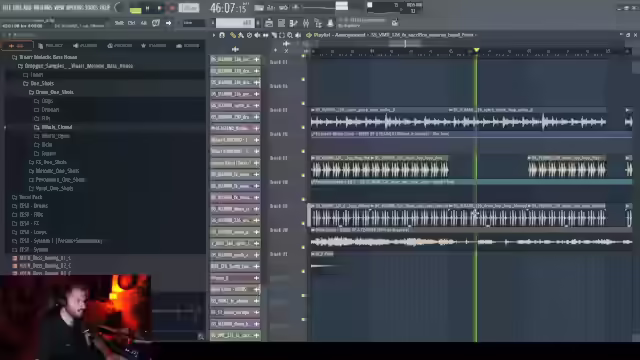Click the stop transport button

click(x=160, y=8)
